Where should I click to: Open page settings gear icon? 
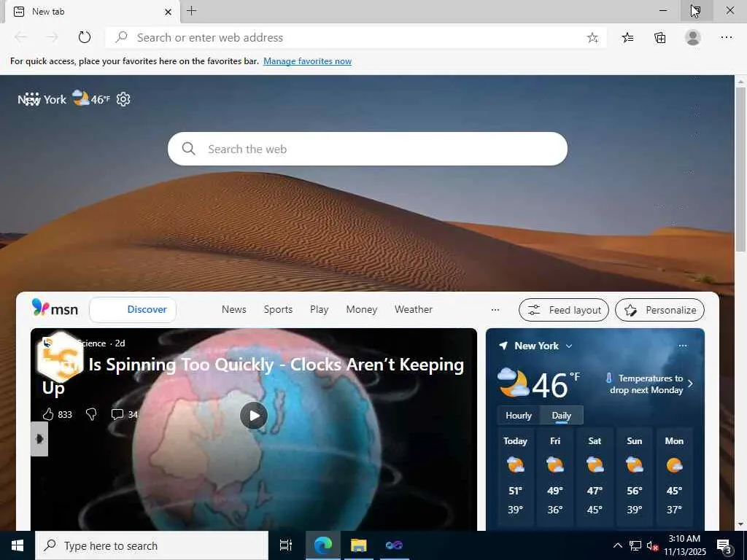click(123, 99)
